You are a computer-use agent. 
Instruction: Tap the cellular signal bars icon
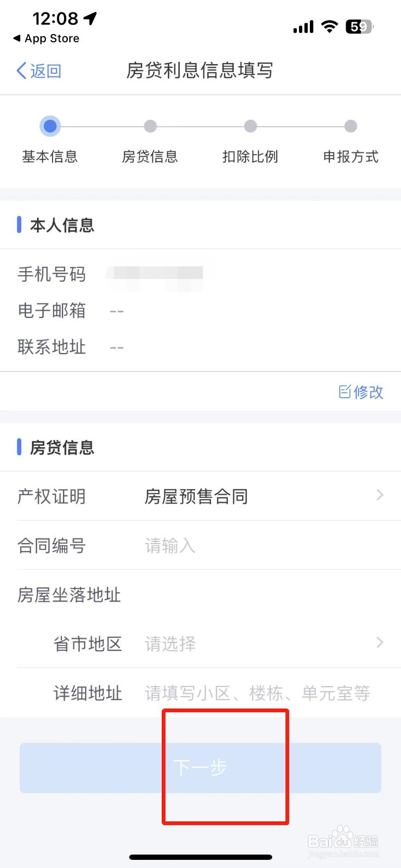[x=303, y=27]
